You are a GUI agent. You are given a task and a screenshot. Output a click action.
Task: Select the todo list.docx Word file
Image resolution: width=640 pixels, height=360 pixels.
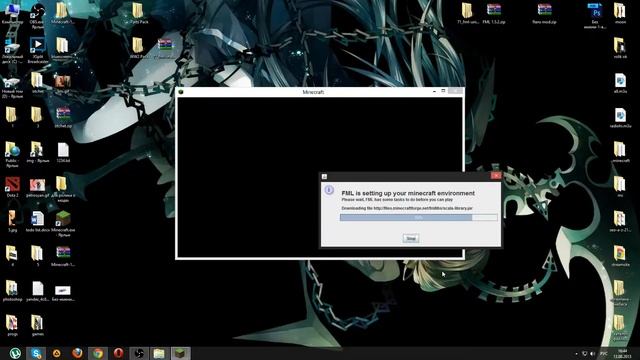[x=38, y=222]
